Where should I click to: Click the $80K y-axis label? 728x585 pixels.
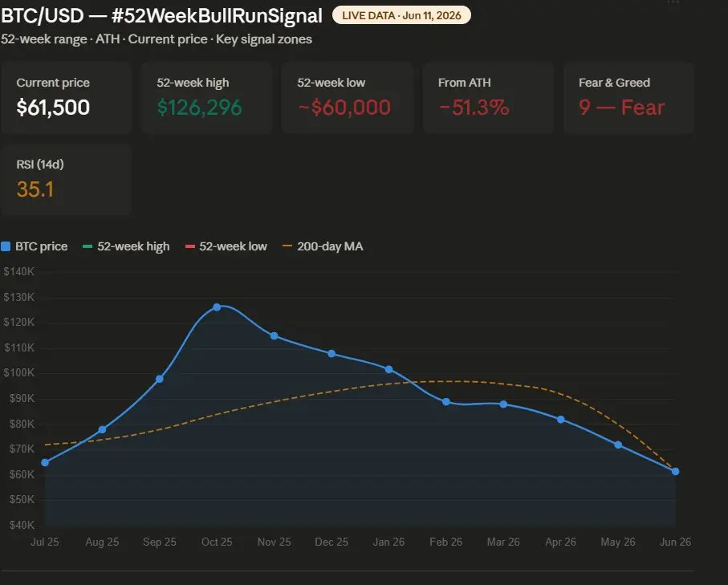coord(22,424)
